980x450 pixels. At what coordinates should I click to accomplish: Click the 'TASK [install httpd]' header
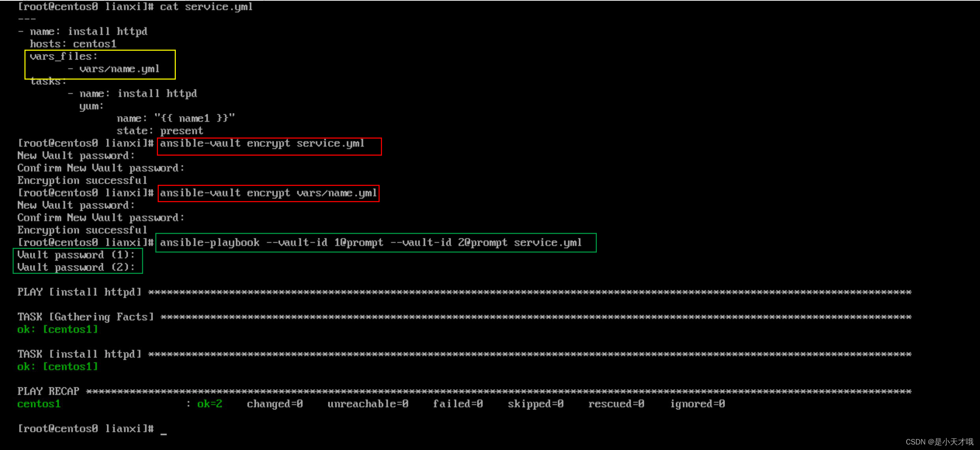[x=79, y=354]
